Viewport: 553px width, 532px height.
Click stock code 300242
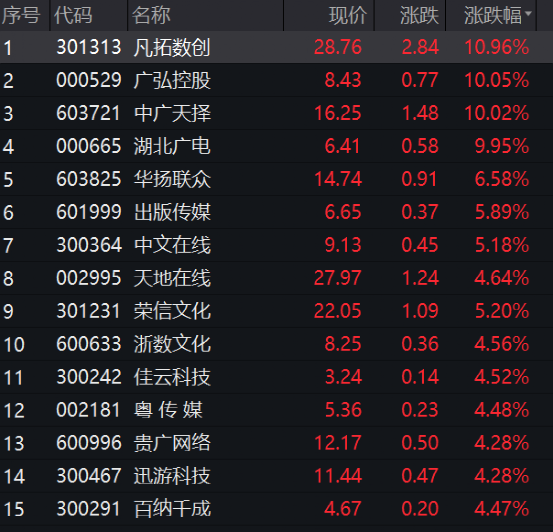tap(89, 377)
